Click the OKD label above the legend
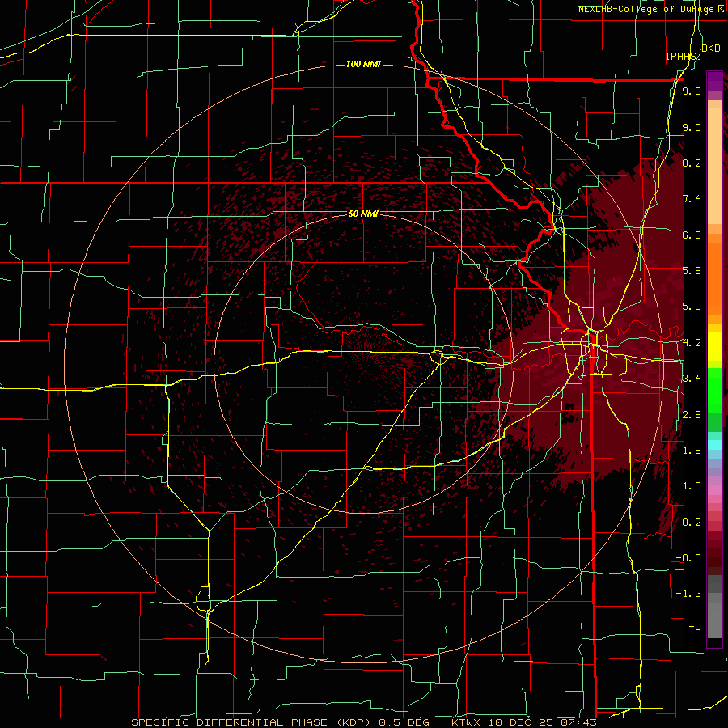The height and width of the screenshot is (728, 728). click(x=711, y=49)
